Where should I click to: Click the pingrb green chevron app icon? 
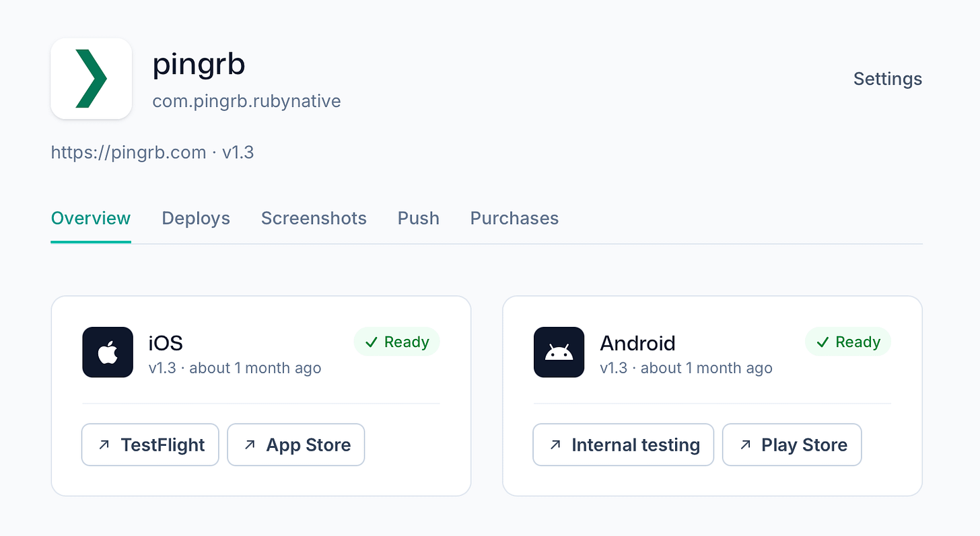91,79
